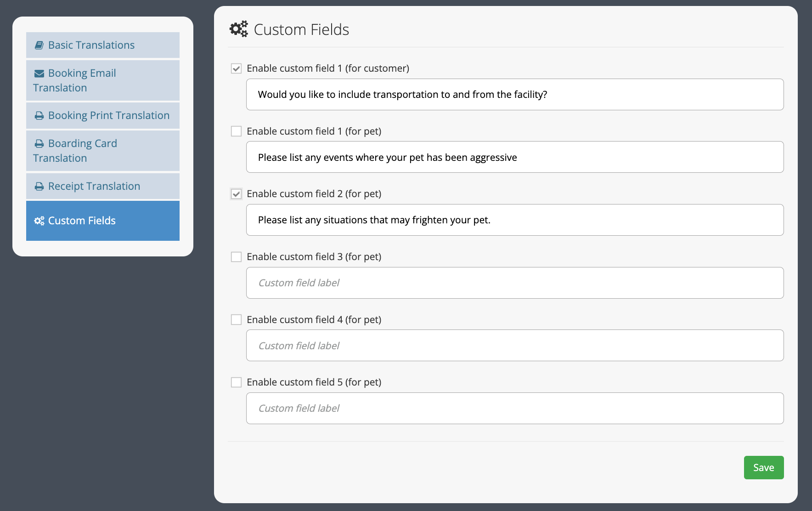Save the custom fields settings
Viewport: 812px width, 511px height.
(x=764, y=467)
